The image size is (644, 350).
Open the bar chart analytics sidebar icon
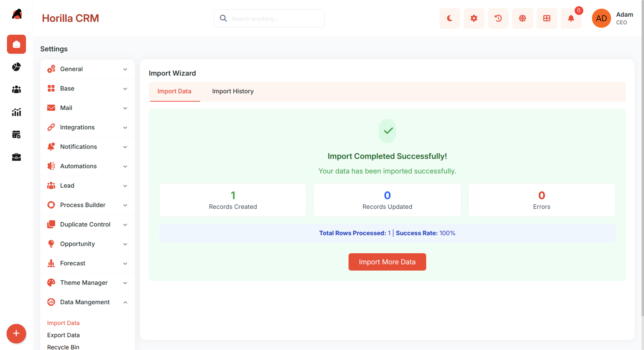click(x=16, y=112)
